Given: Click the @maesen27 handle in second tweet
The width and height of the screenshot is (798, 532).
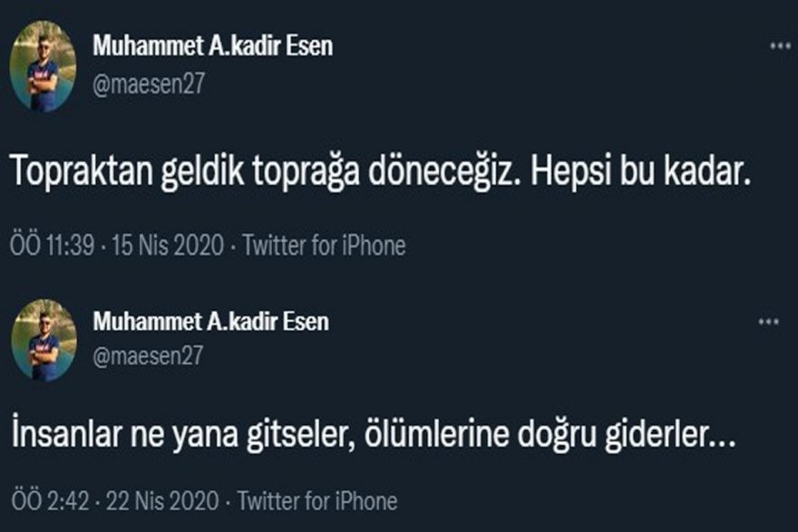Looking at the screenshot, I should click(149, 357).
